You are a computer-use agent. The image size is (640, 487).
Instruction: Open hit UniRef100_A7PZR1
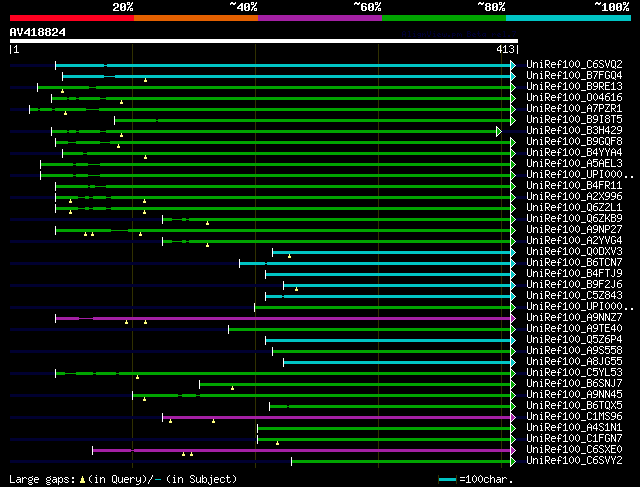pos(574,109)
